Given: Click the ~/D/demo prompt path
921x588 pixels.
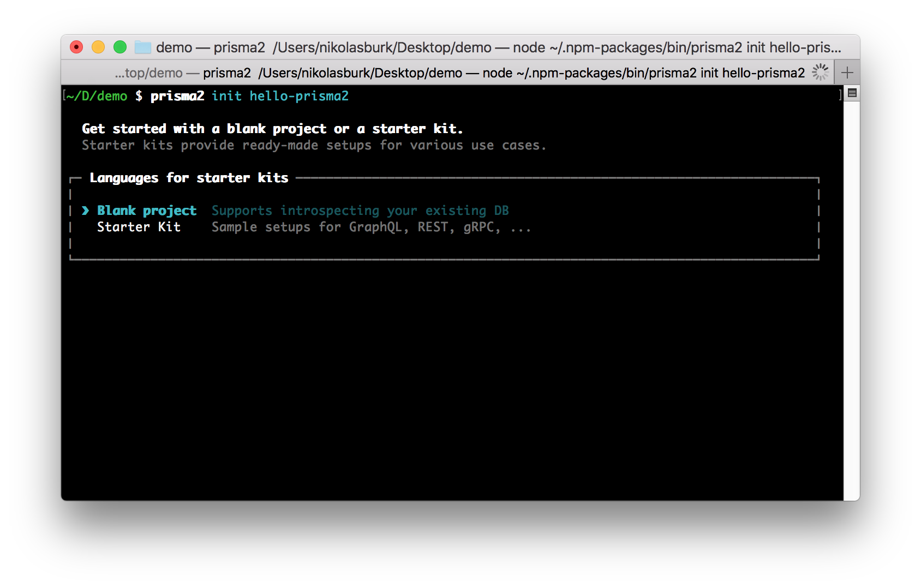Looking at the screenshot, I should coord(97,96).
